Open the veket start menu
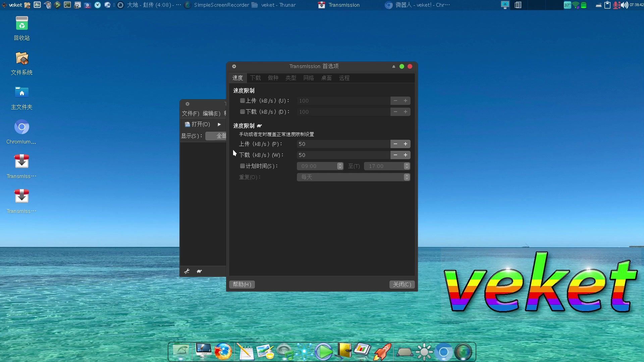Screen dimensions: 644x362 [12, 5]
